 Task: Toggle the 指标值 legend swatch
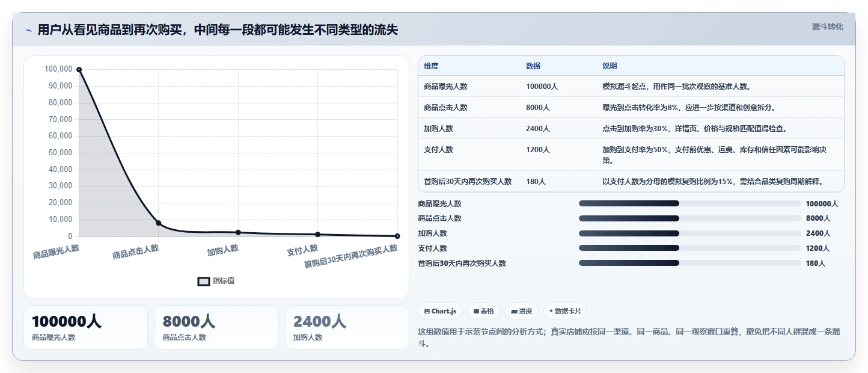click(x=204, y=281)
